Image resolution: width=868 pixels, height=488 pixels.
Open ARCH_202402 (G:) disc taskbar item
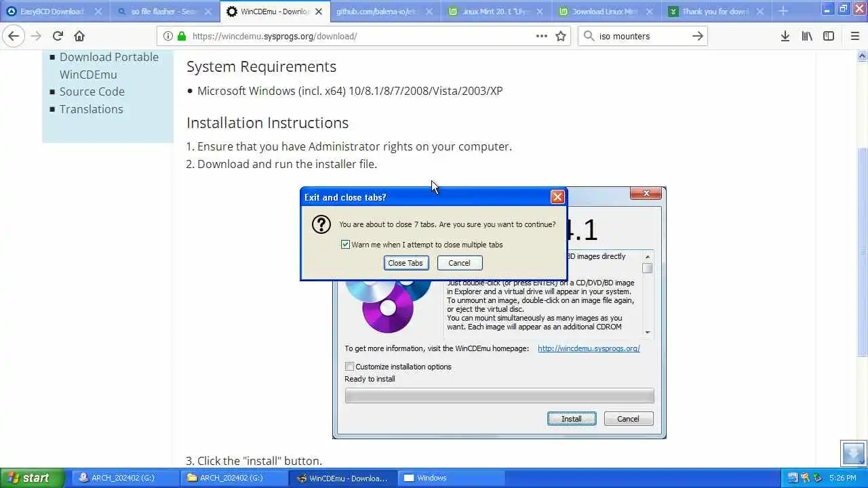tap(125, 478)
